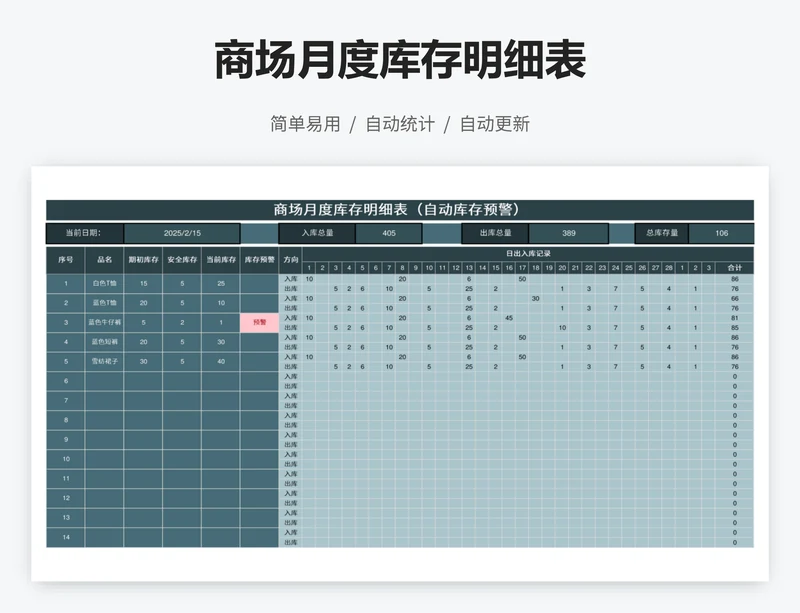The width and height of the screenshot is (800, 613).
Task: Click the 入库 direction cell of 白色T恤
Action: pos(291,279)
